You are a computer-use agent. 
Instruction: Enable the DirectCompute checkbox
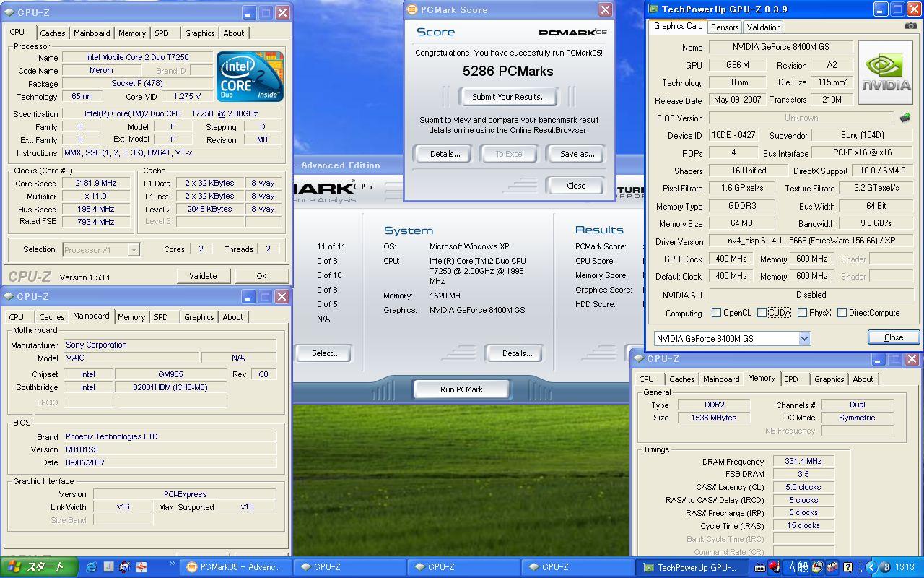(x=842, y=313)
